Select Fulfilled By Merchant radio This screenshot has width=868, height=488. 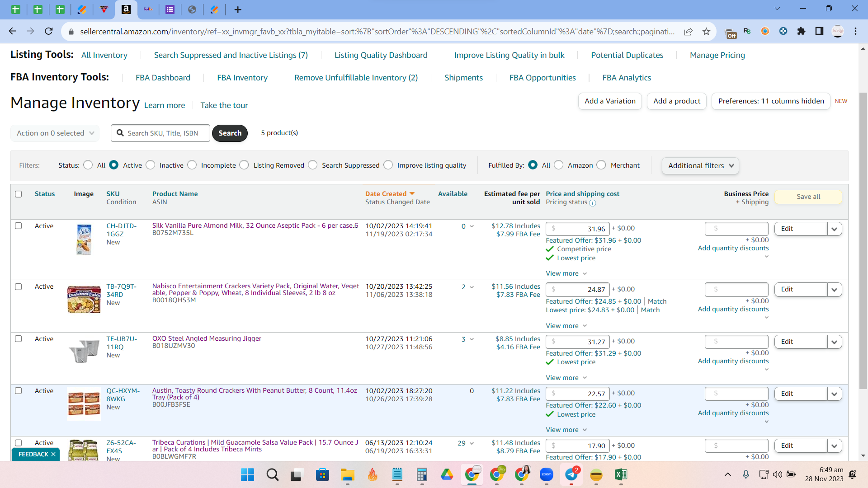pyautogui.click(x=602, y=165)
